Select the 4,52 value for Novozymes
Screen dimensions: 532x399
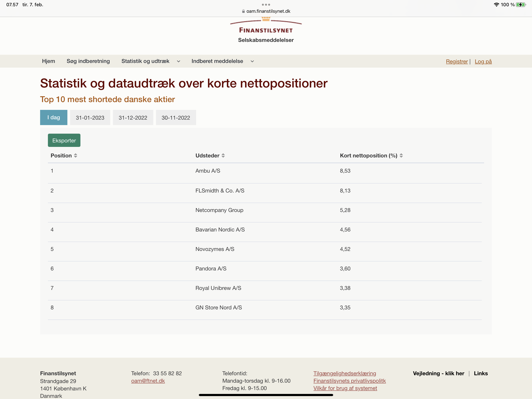tap(345, 249)
